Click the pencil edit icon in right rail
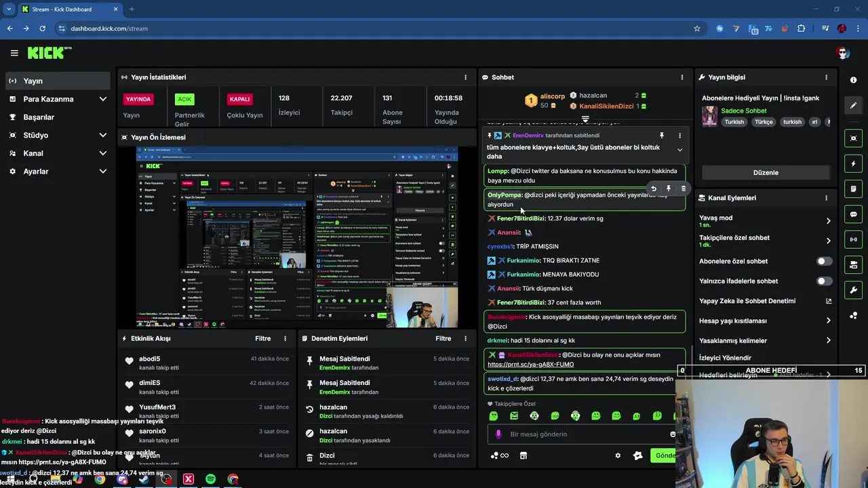868x488 pixels. (853, 105)
